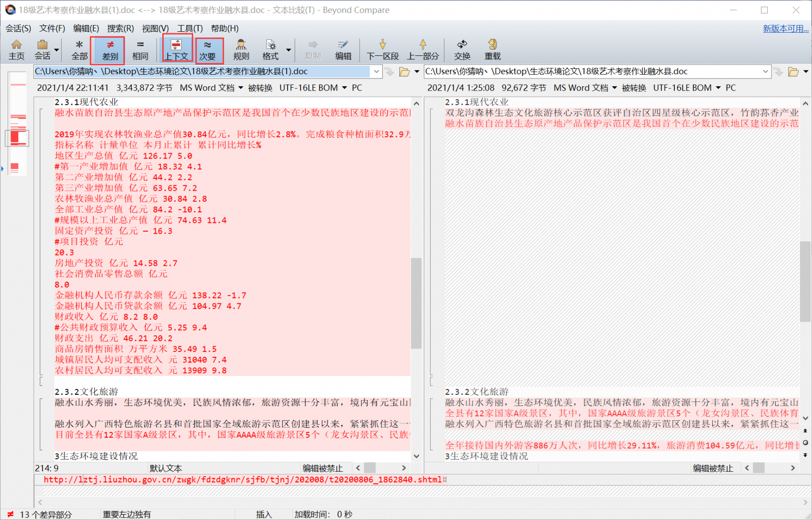Expand the Format dropdown arrow
Viewport: 812px width, 520px height.
(288, 50)
